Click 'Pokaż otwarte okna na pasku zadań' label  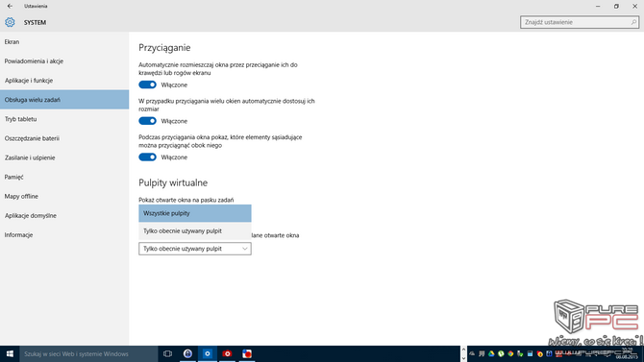[x=186, y=200]
